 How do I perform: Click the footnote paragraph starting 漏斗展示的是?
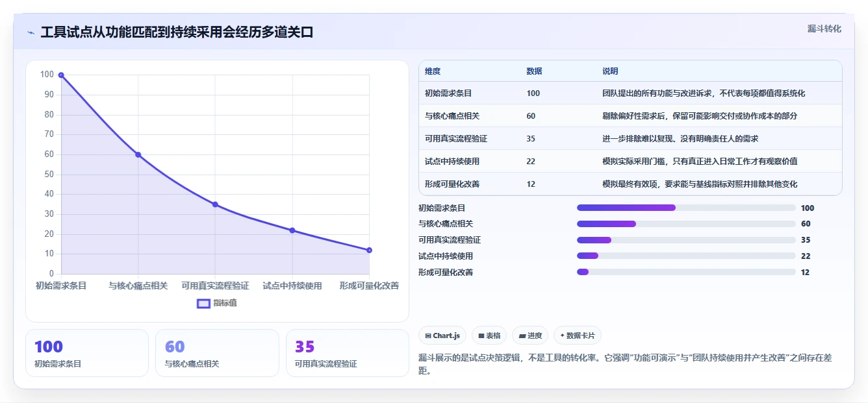tap(625, 365)
